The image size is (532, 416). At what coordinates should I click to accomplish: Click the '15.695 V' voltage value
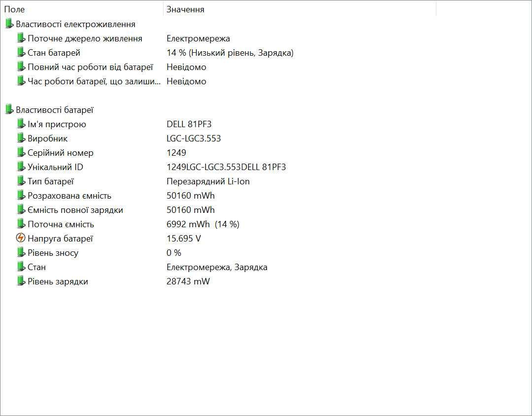coord(184,238)
